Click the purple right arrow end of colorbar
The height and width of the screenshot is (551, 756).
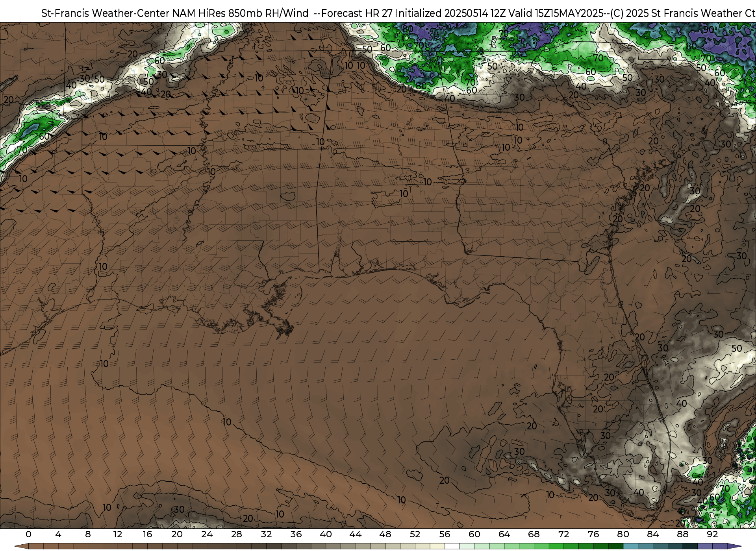[x=734, y=546]
